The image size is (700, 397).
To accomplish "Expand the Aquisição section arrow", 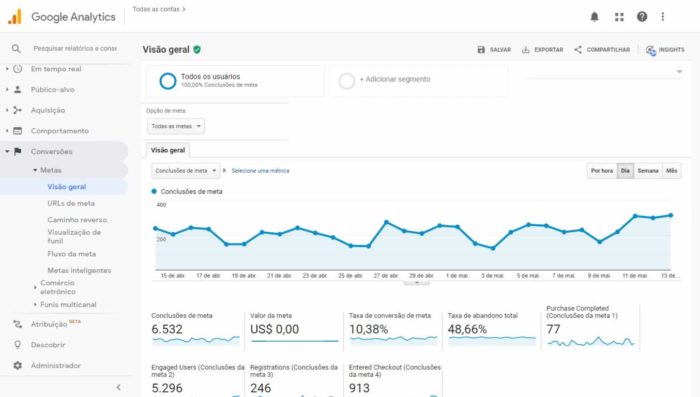I will (7, 110).
